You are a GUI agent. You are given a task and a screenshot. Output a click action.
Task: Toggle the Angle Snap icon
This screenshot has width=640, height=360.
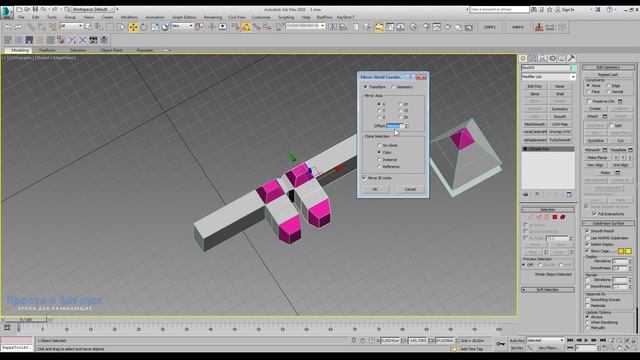point(246,27)
